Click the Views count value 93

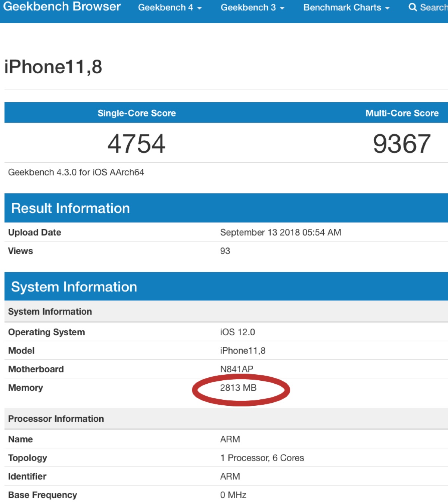225,251
